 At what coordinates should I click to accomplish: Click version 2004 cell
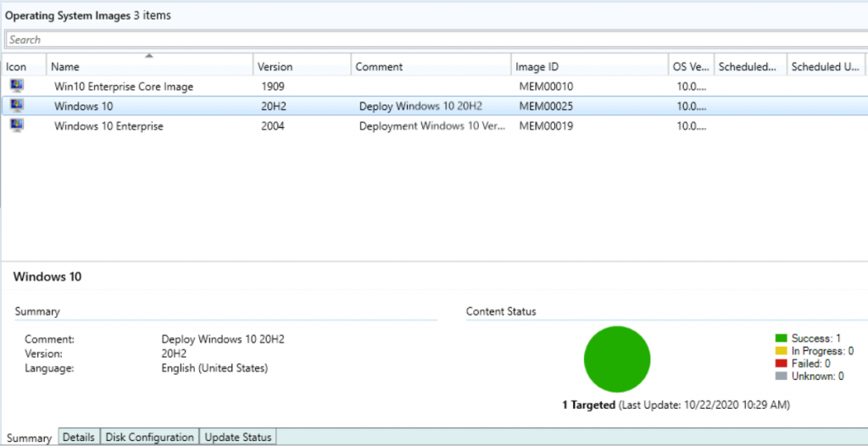pyautogui.click(x=272, y=126)
